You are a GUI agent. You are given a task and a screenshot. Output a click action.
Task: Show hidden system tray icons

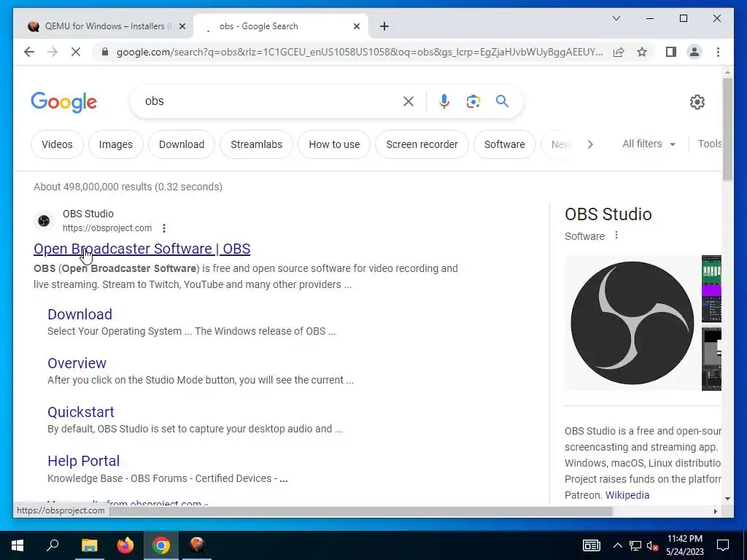pos(617,545)
